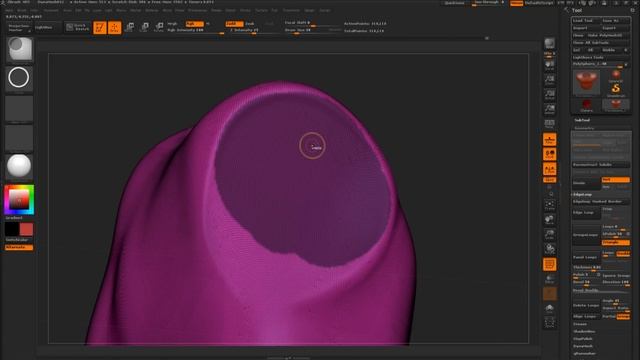Collapse the EdgeLoop subsection

click(583, 194)
